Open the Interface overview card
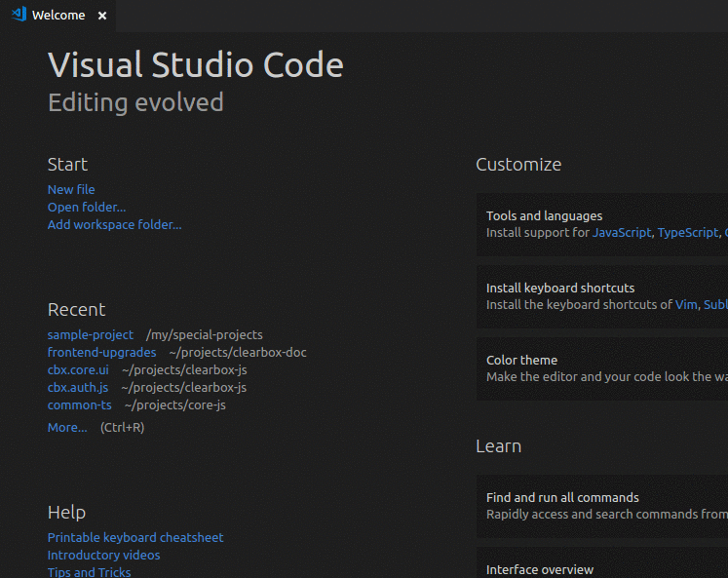 pyautogui.click(x=602, y=562)
